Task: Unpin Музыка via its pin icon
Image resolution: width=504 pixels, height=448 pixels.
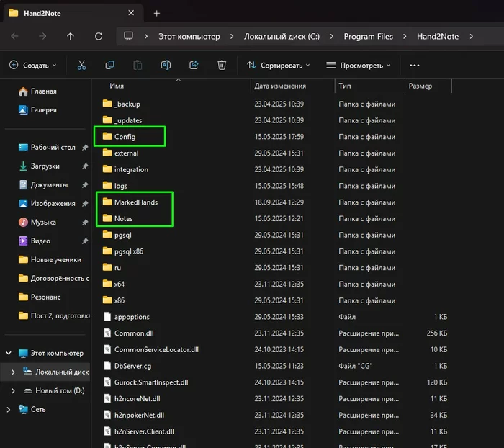Action: pyautogui.click(x=85, y=223)
